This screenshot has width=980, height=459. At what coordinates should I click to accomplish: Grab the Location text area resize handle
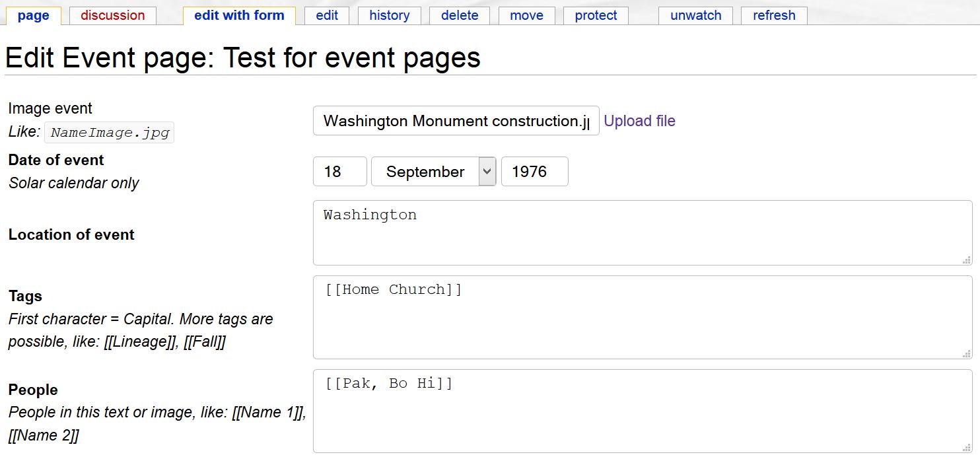pos(967,260)
